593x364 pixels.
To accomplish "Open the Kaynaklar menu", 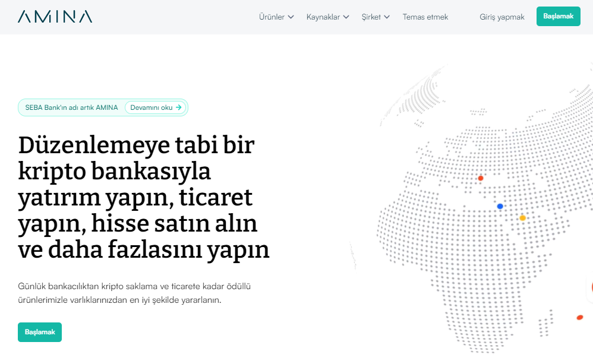I will 327,17.
